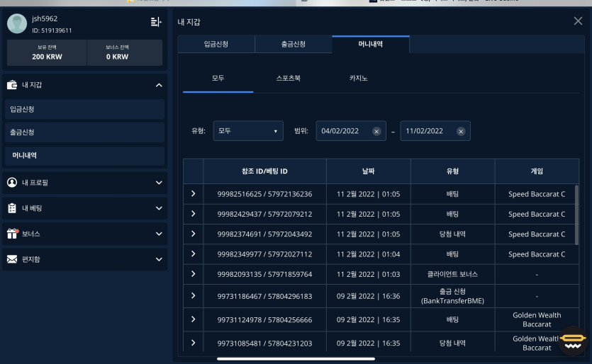
Task: Click the 참조 ID/베팅 ID column header
Action: 264,171
